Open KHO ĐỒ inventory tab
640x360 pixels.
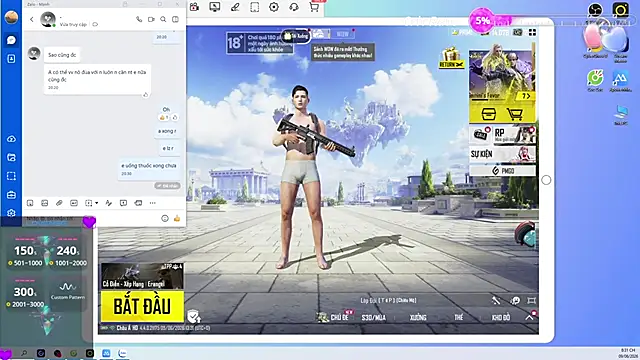[x=501, y=317]
